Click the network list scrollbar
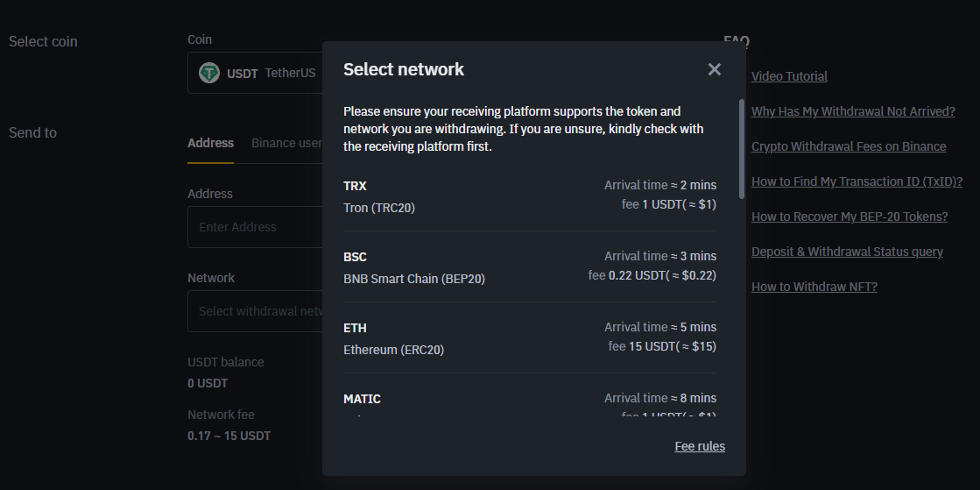The height and width of the screenshot is (490, 980). click(x=742, y=149)
